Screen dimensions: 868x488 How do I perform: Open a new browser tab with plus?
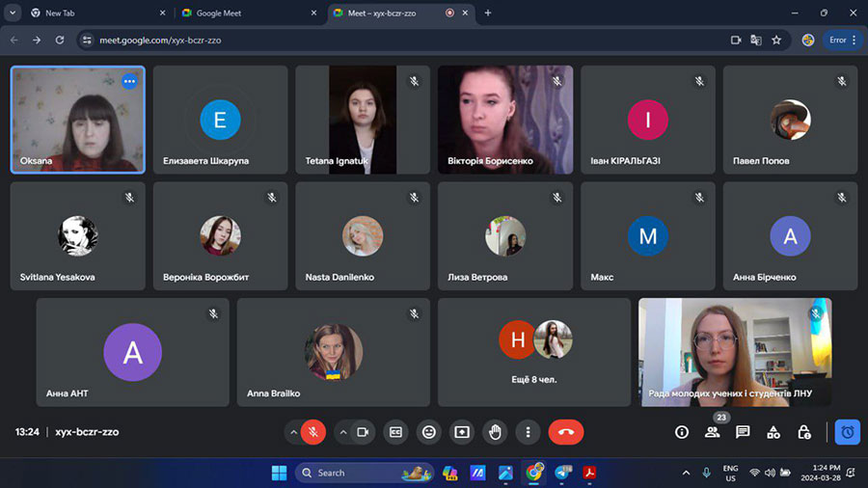click(488, 13)
